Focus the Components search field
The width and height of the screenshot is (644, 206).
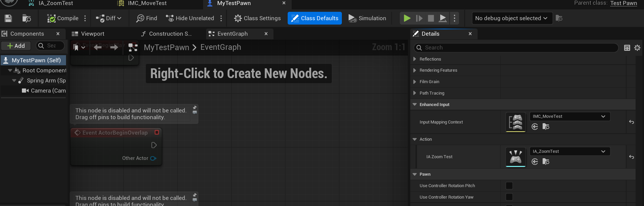tap(50, 46)
